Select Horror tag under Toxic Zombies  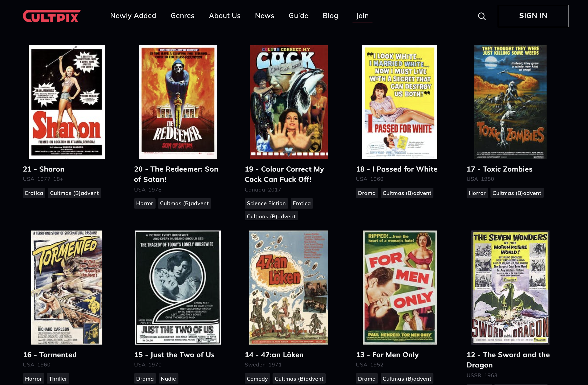[477, 193]
